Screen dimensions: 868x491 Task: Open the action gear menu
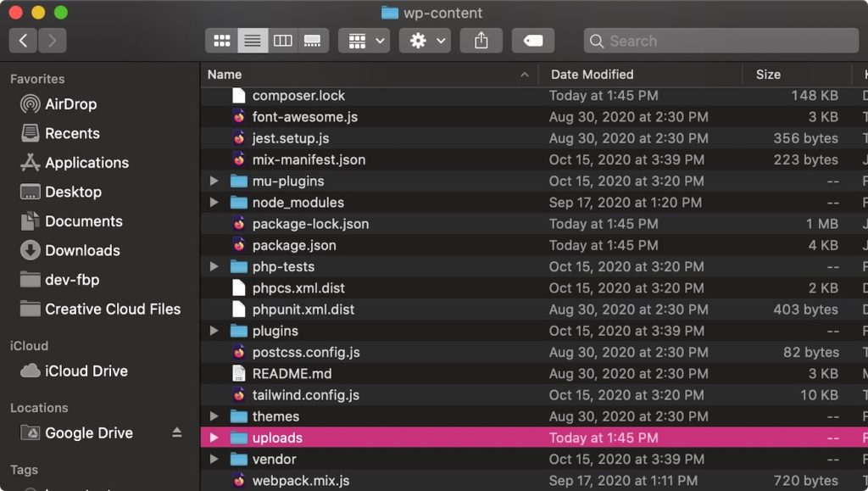click(426, 41)
